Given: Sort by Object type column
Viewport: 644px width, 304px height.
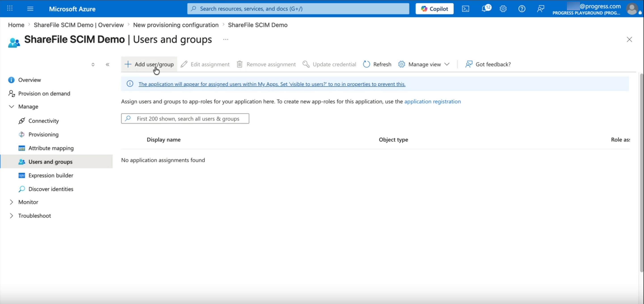Looking at the screenshot, I should [x=393, y=140].
